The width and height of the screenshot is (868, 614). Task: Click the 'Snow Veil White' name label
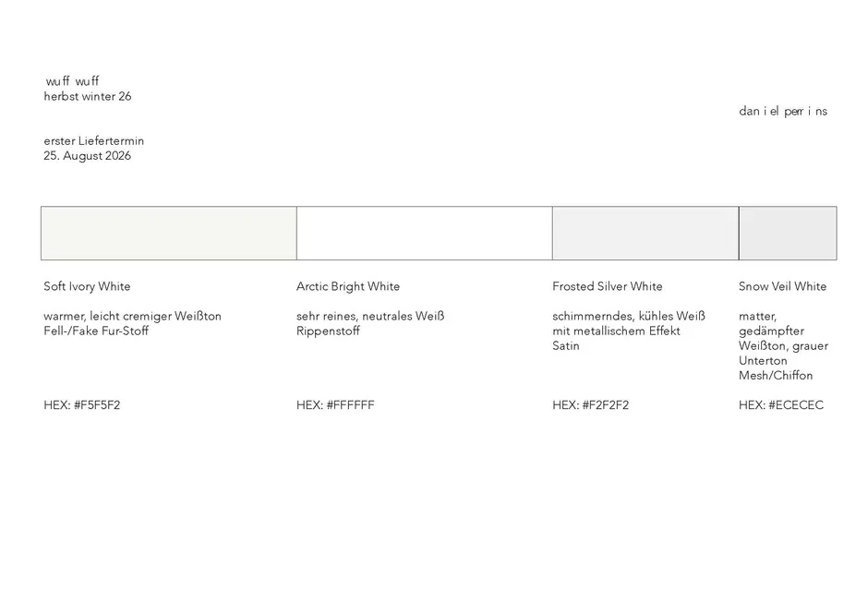click(x=783, y=286)
